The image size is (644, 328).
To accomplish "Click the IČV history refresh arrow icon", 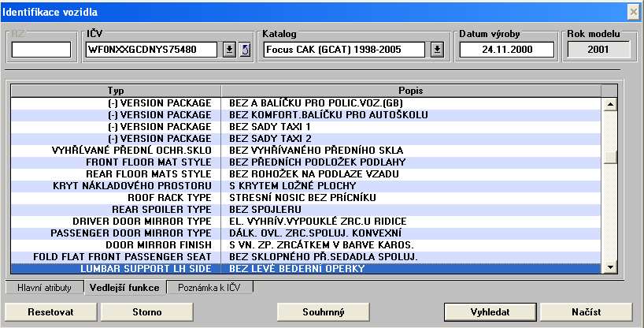I will coord(244,50).
